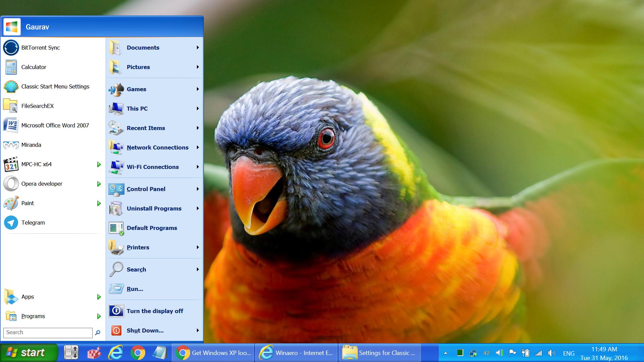Expand the Programs submenu arrow
The image size is (644, 362).
coord(99,316)
